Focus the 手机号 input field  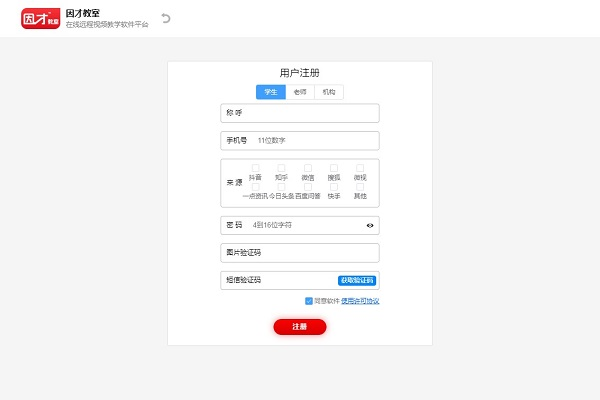[300, 140]
